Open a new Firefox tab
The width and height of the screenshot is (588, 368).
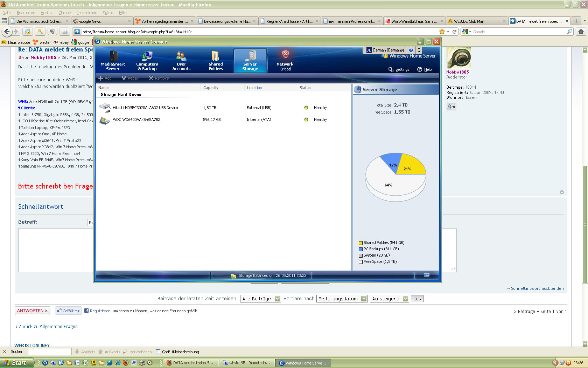pyautogui.click(x=576, y=21)
